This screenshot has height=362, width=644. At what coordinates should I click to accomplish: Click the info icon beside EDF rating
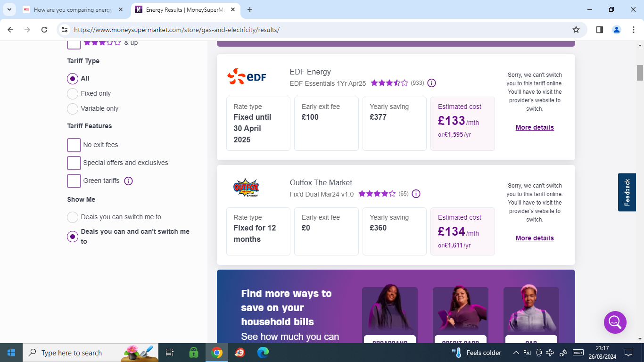431,83
